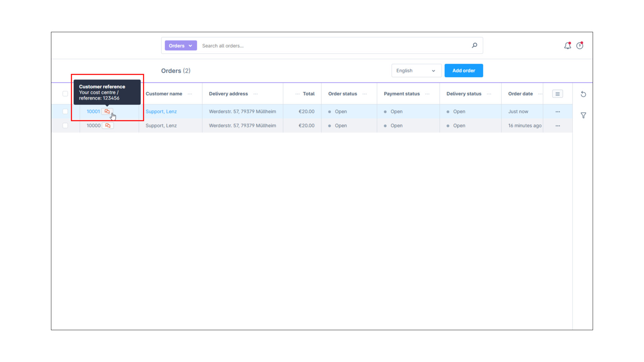Open row actions for order 10000
The image size is (644, 362).
(557, 126)
